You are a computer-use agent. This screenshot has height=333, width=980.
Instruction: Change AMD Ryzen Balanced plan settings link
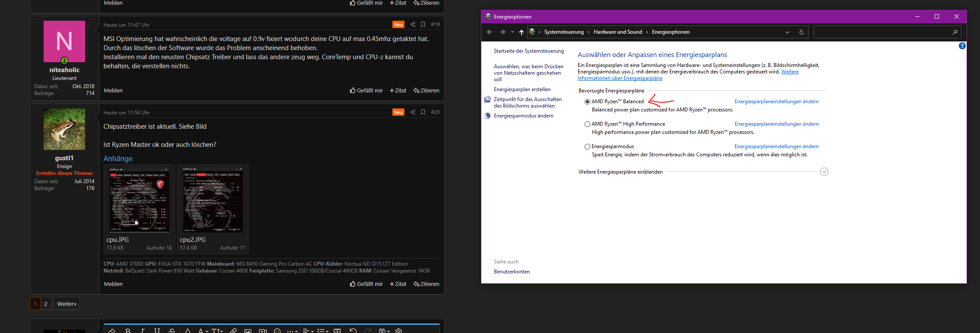pos(776,101)
